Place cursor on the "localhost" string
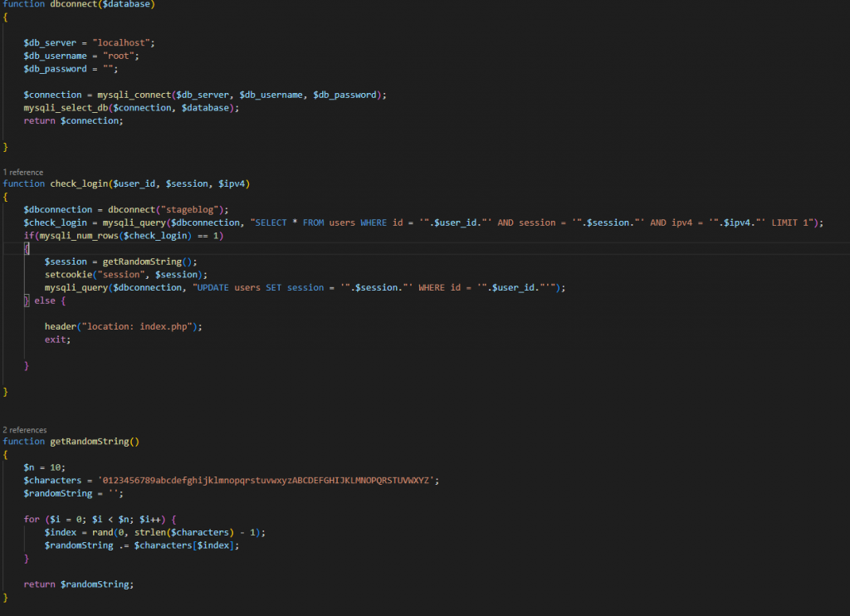This screenshot has width=850, height=616. 123,42
